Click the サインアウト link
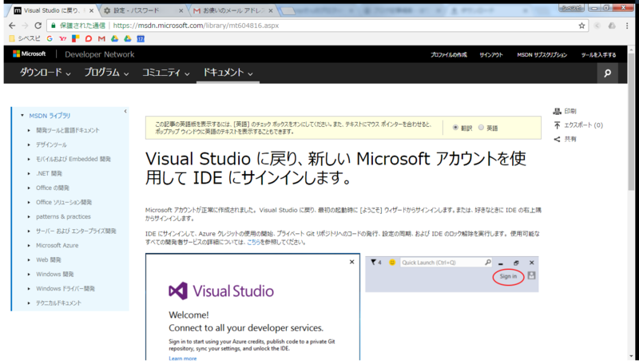This screenshot has height=364, width=639. (x=491, y=55)
